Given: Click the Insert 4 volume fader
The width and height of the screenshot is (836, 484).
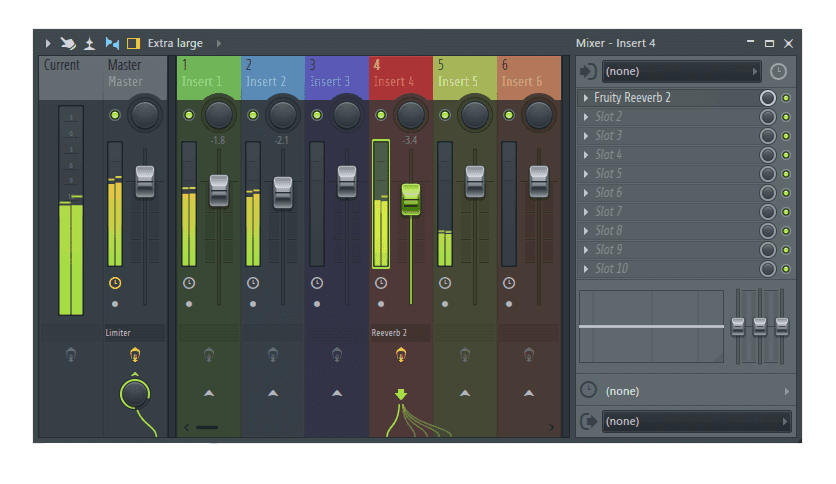Looking at the screenshot, I should [411, 198].
